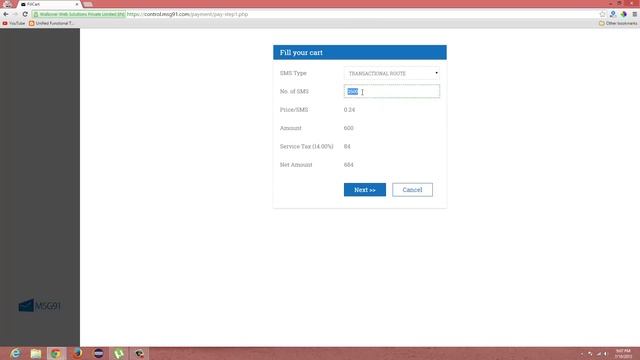
Task: Click the browser forward arrow
Action: click(15, 14)
